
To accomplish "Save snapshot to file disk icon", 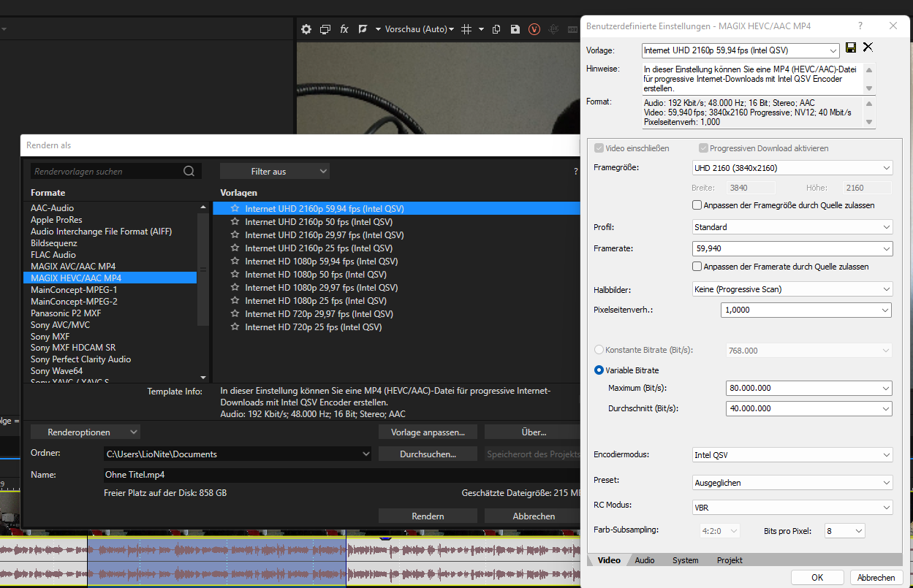I will click(x=515, y=29).
